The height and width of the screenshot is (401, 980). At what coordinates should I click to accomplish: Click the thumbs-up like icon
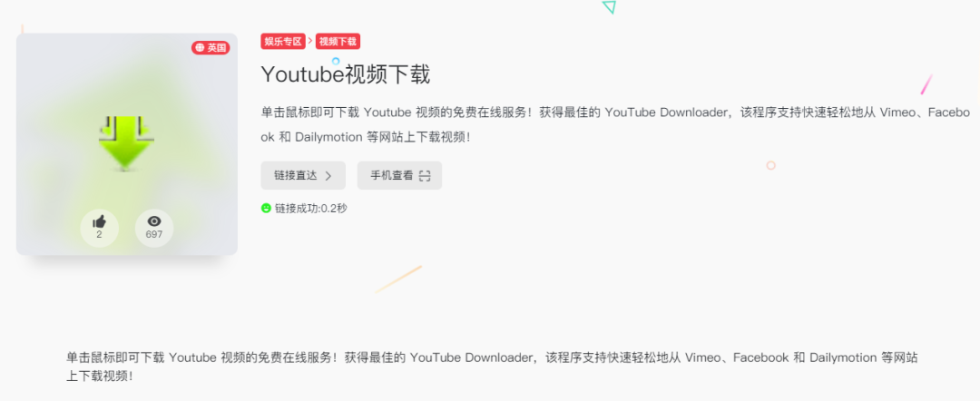click(x=100, y=221)
